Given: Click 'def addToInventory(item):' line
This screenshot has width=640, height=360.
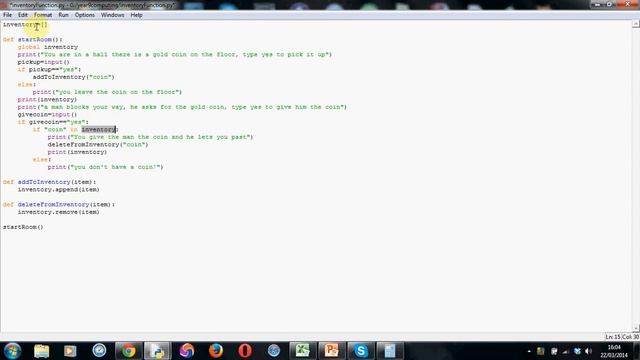Looking at the screenshot, I should (49, 182).
